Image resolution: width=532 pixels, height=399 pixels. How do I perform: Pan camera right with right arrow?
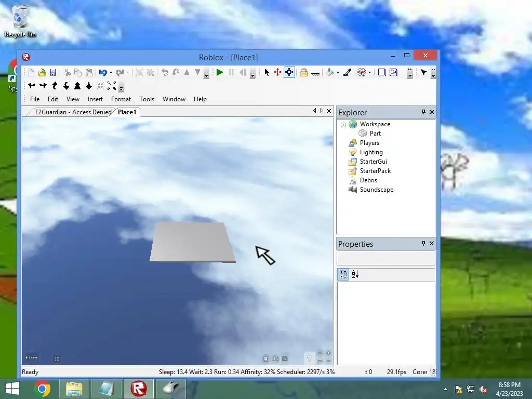(43, 86)
